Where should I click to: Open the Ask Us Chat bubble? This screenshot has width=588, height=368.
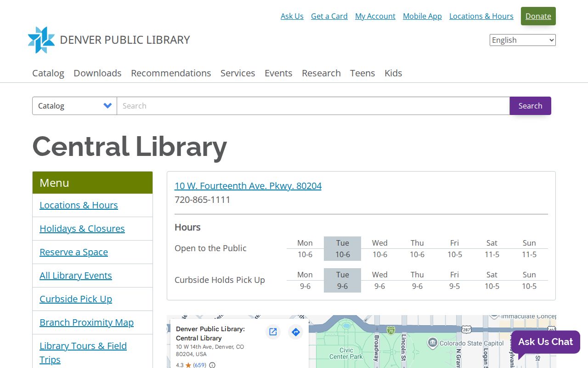545,342
